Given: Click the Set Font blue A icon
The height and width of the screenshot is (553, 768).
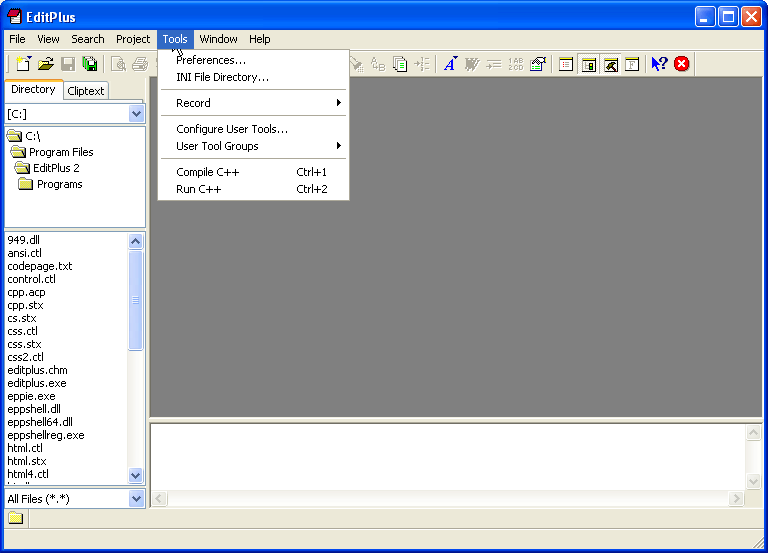Looking at the screenshot, I should point(450,64).
